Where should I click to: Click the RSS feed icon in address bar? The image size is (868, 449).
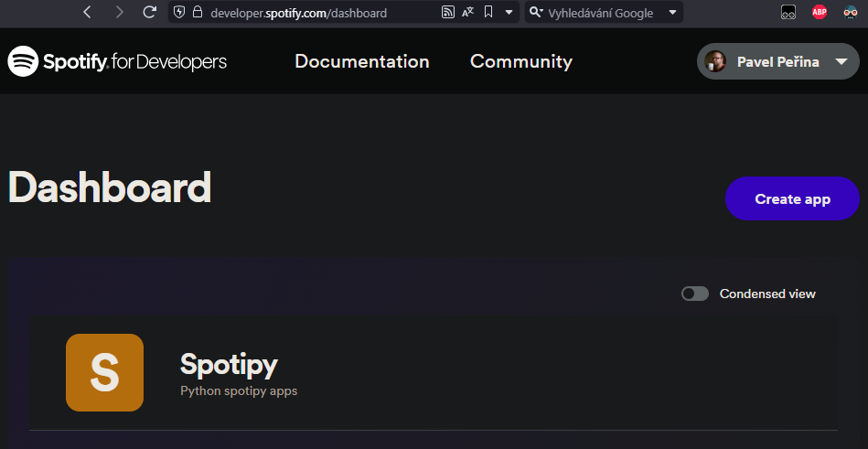[447, 13]
